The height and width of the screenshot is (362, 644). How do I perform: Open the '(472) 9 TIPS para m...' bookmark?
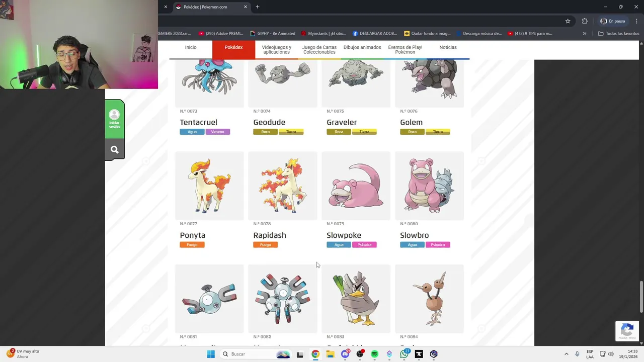(x=530, y=34)
